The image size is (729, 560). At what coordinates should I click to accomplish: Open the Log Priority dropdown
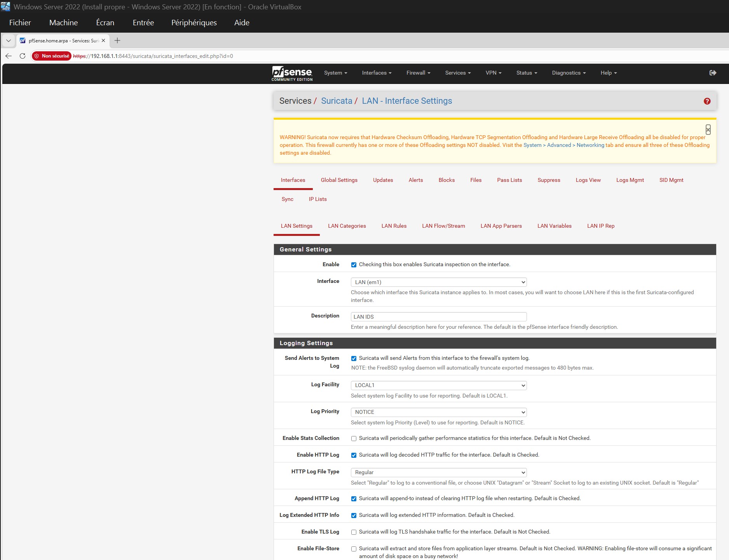pyautogui.click(x=439, y=412)
